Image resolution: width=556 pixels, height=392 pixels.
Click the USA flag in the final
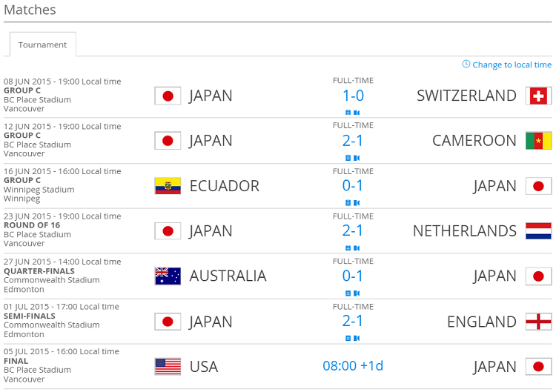pos(168,367)
